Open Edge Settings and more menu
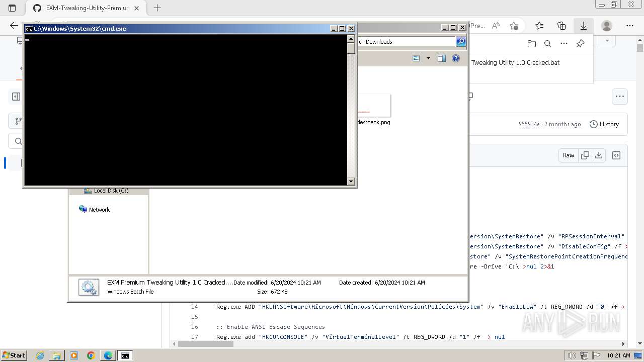Viewport: 644px width, 362px height. pos(630,26)
